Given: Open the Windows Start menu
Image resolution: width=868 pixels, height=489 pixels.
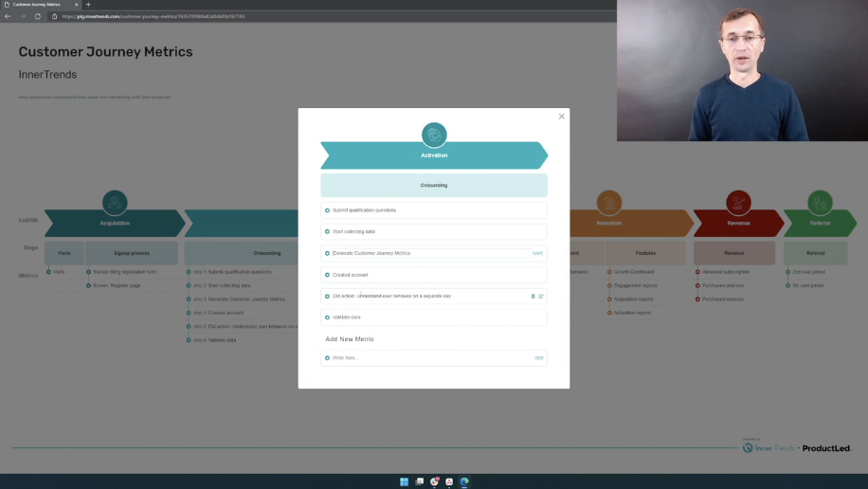Looking at the screenshot, I should tap(404, 481).
